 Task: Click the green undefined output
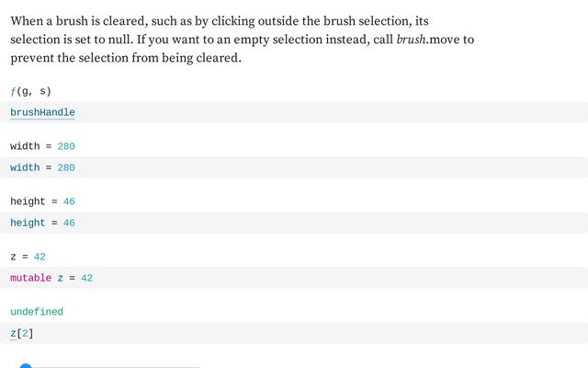pyautogui.click(x=37, y=312)
